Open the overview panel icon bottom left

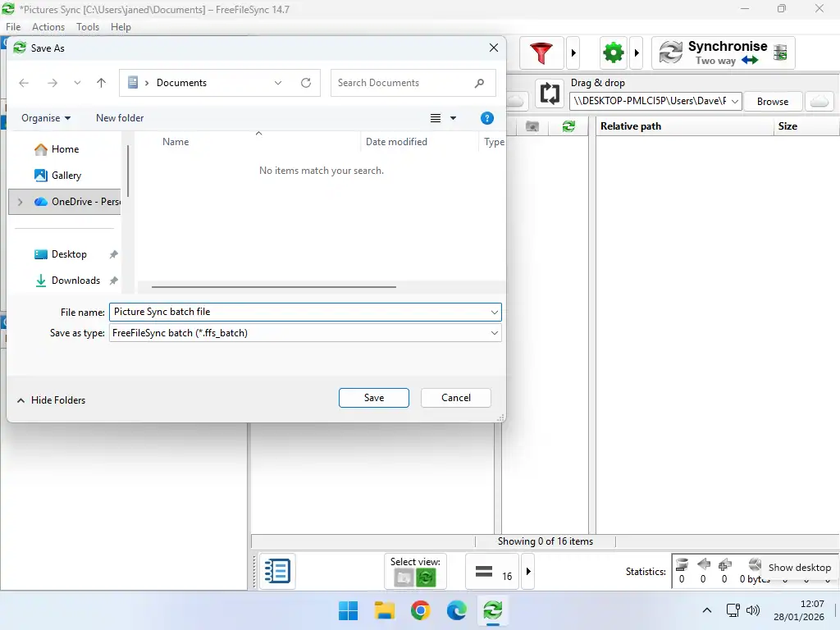(x=276, y=571)
